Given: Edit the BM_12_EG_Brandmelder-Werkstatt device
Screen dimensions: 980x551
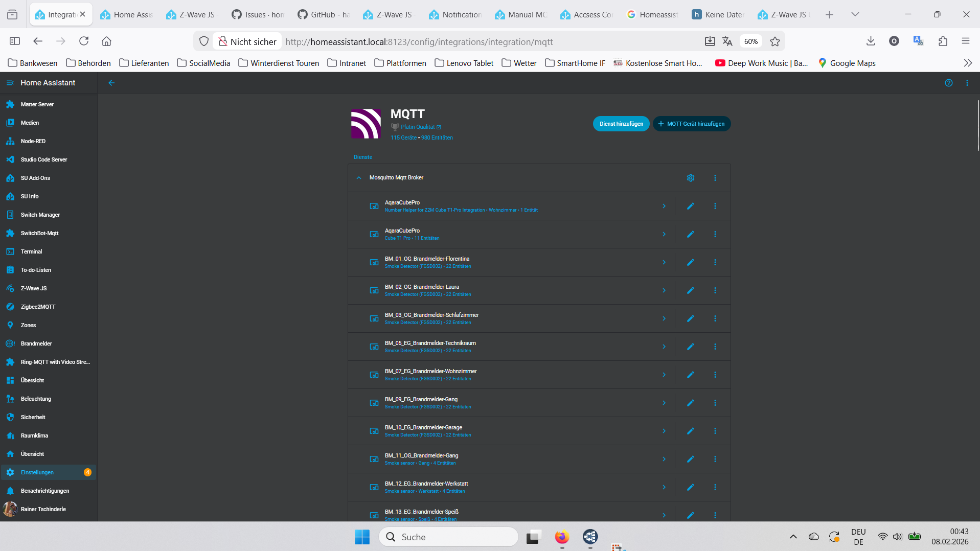Looking at the screenshot, I should (x=691, y=487).
